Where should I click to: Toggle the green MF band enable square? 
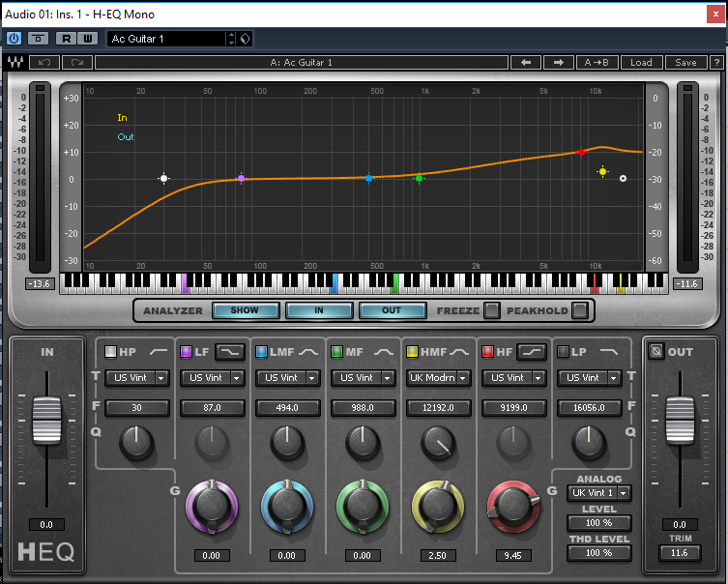click(x=336, y=351)
